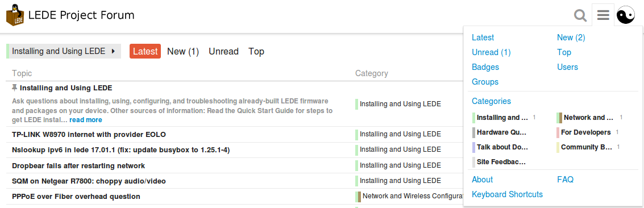Open Keyboard Shortcuts from the menu
The image size is (644, 208).
click(x=507, y=194)
